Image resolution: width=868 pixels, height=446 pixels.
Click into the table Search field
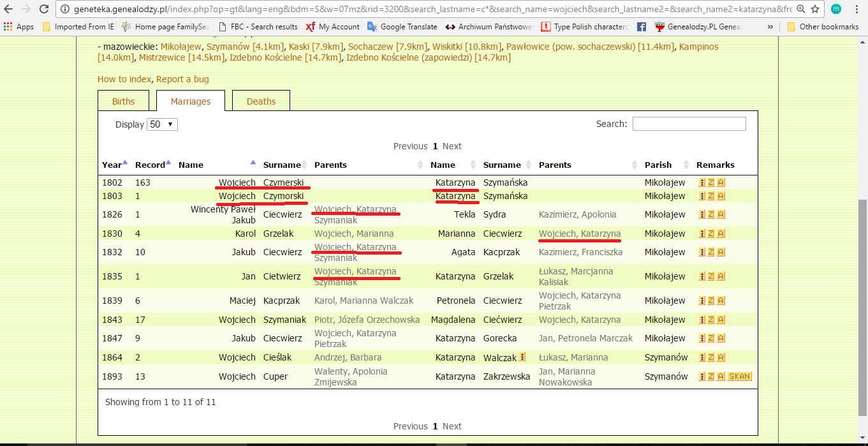[689, 124]
